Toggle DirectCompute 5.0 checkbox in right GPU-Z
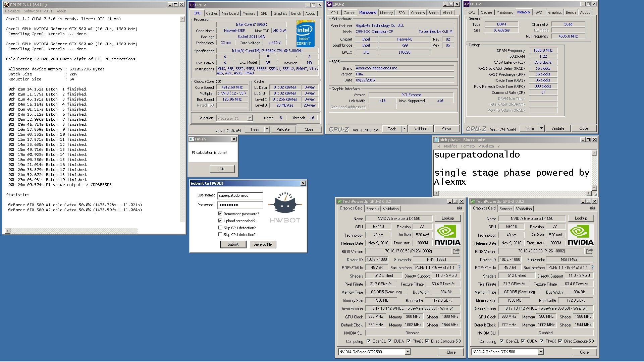Viewport: 644px width, 362px height. (x=560, y=341)
